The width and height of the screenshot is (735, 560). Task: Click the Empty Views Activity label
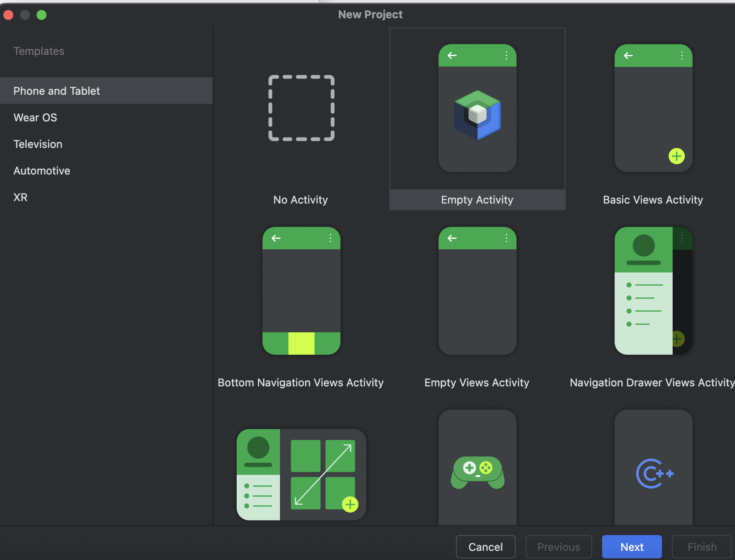coord(477,383)
